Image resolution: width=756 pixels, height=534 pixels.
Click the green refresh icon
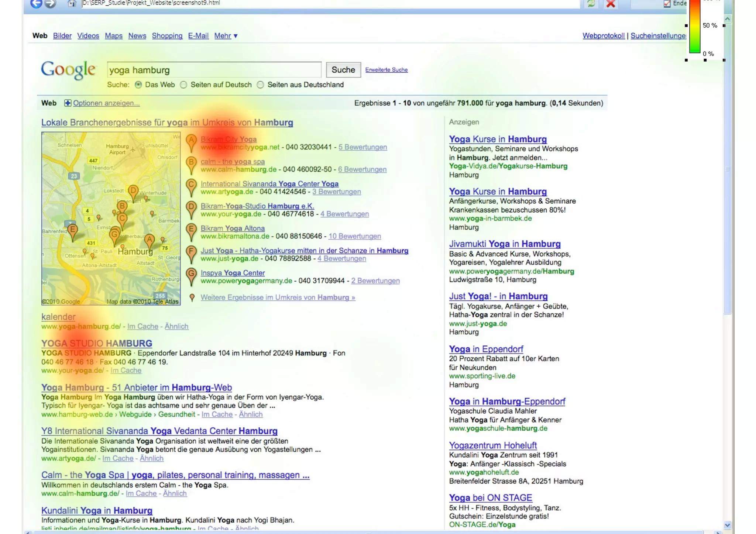tap(591, 4)
